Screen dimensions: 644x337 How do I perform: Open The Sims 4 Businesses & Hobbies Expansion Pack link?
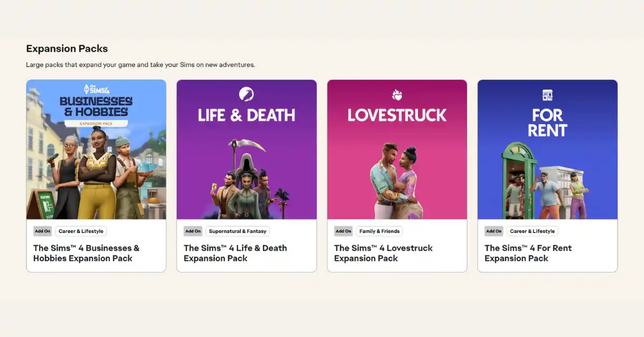(86, 253)
